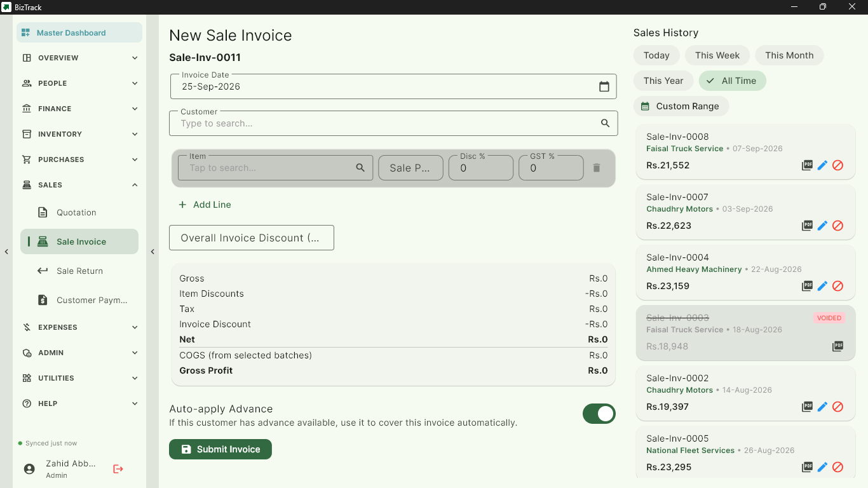The width and height of the screenshot is (868, 488).
Task: Void Sale-Inv-0007 invoice
Action: (x=837, y=226)
